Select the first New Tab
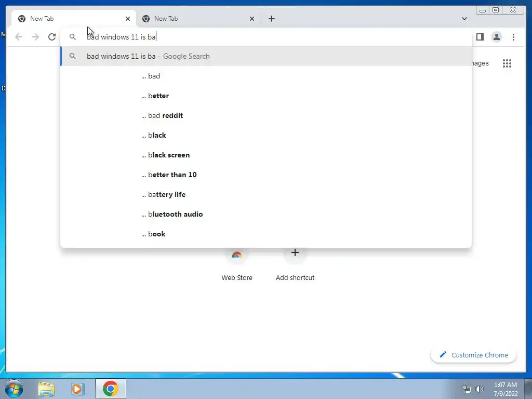This screenshot has height=399, width=532. coord(74,19)
